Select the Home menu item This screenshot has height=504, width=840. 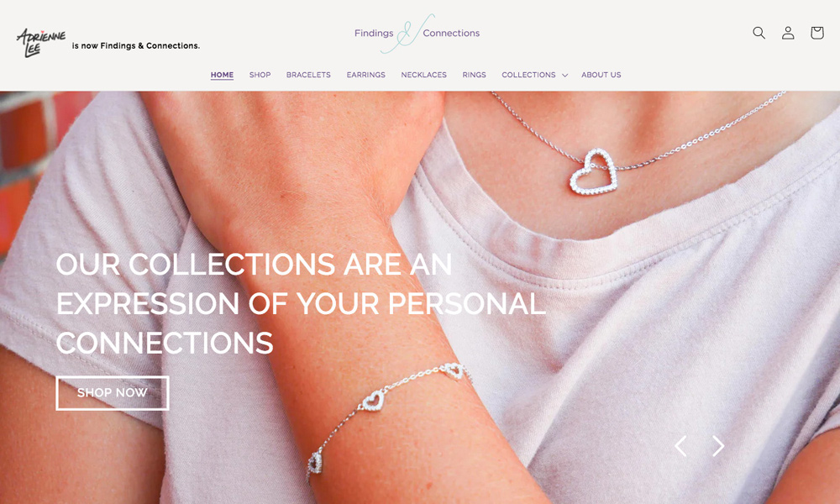222,75
